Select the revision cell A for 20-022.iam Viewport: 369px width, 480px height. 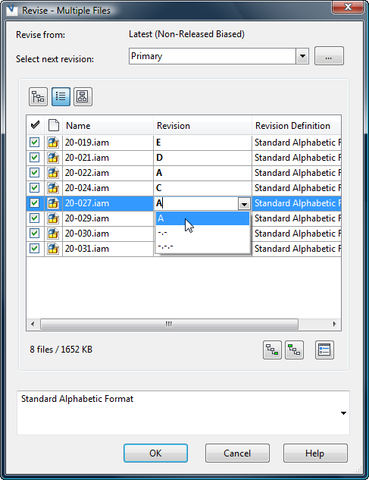pos(202,173)
